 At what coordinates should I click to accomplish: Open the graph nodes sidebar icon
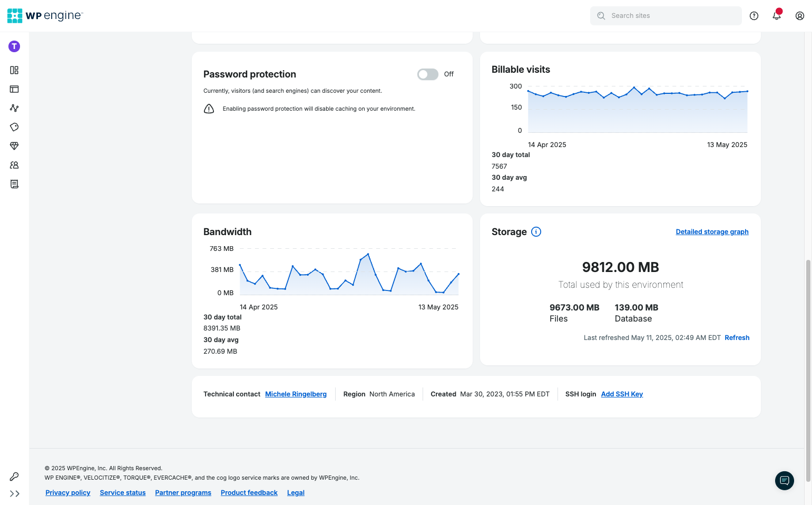[x=14, y=108]
